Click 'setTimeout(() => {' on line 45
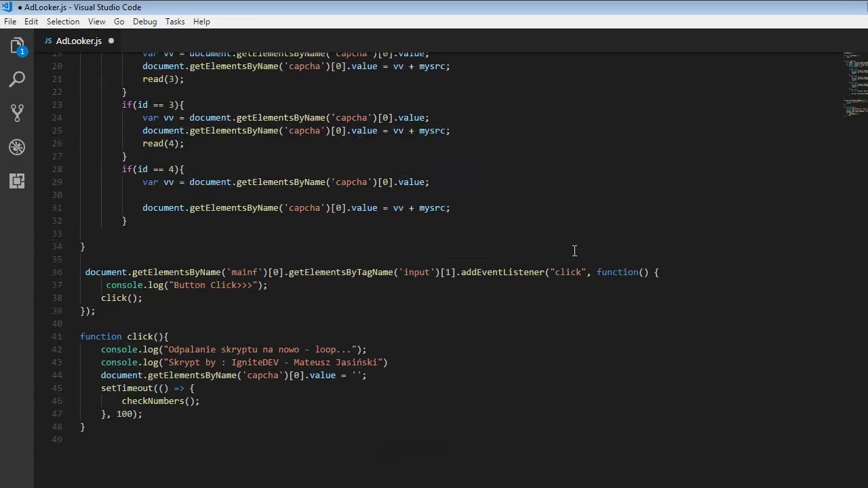868x488 pixels. click(148, 388)
